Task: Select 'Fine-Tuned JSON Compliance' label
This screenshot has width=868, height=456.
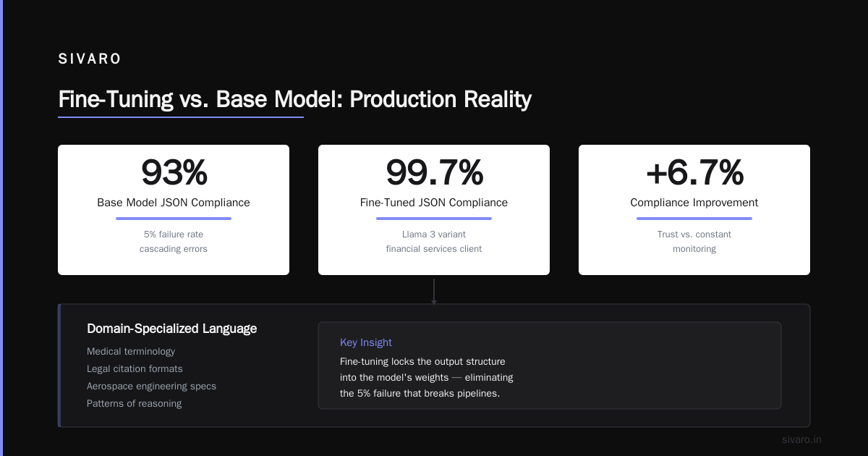Action: click(434, 203)
